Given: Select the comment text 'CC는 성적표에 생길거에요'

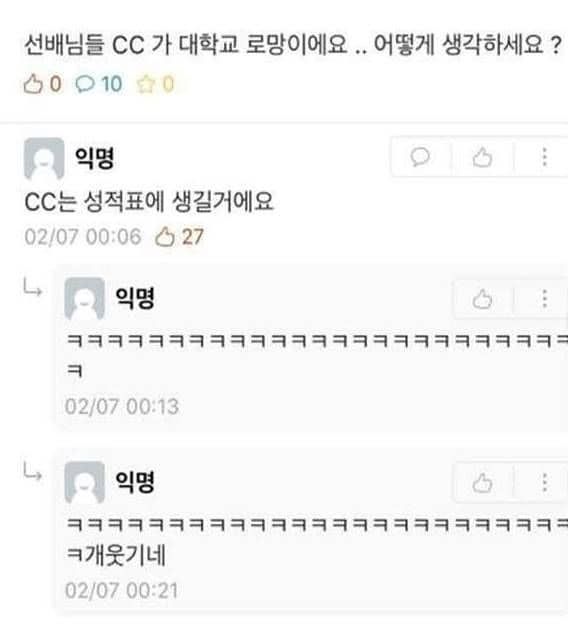Looking at the screenshot, I should point(149,201).
